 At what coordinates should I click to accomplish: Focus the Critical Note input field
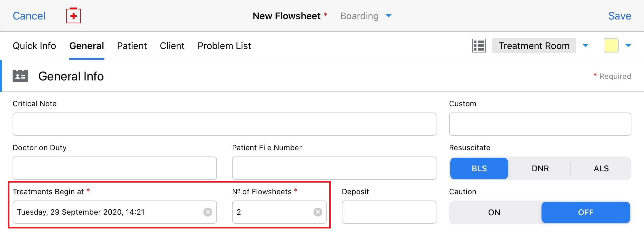224,124
